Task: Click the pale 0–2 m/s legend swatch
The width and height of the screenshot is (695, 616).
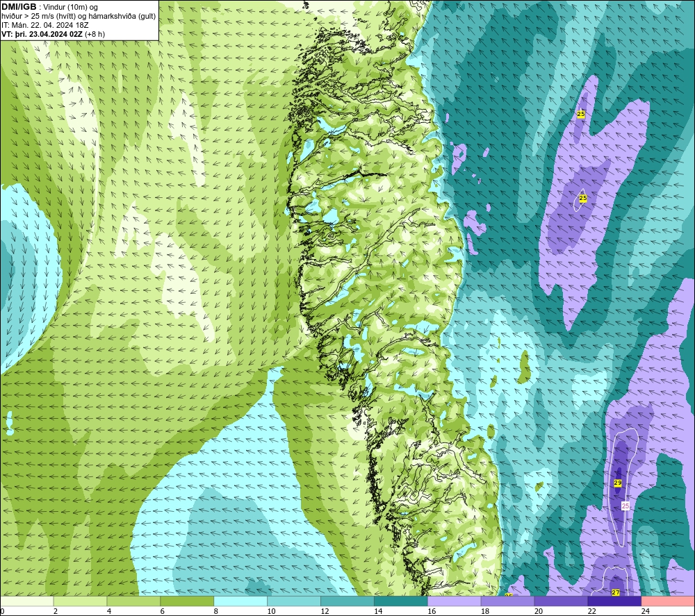Action: coord(26,601)
